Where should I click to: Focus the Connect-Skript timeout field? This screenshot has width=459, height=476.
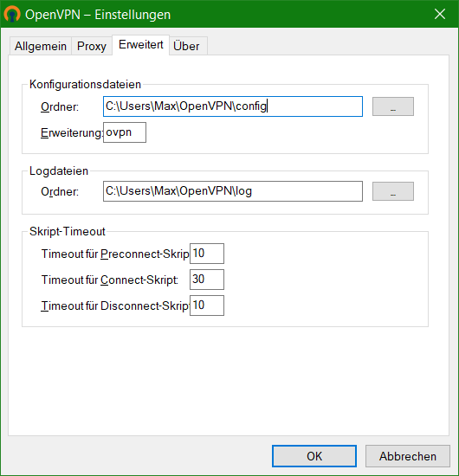click(x=207, y=280)
